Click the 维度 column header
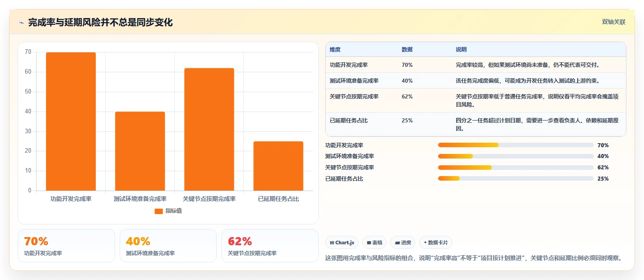The image size is (644, 280). (335, 50)
